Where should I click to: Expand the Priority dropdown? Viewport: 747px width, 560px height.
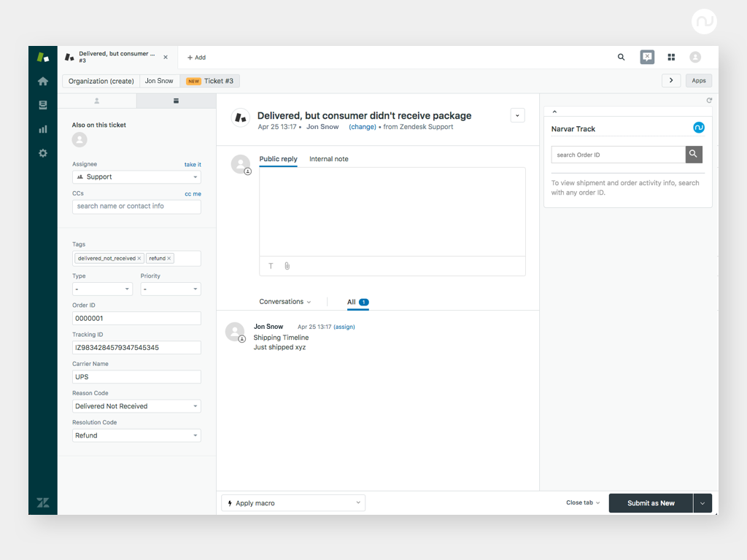[170, 289]
